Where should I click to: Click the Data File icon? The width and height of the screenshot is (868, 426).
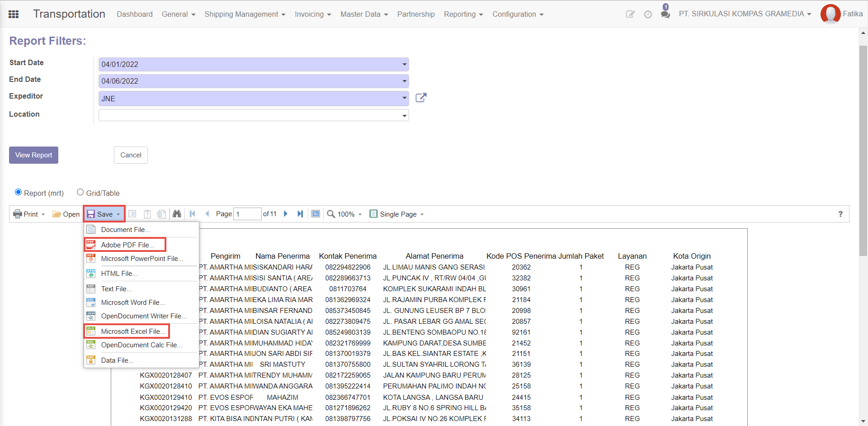click(x=91, y=360)
